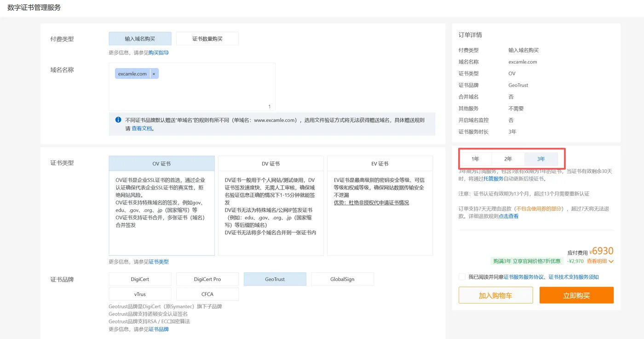The image size is (644, 339).
Task: Click the 加入购物车 button
Action: point(495,295)
